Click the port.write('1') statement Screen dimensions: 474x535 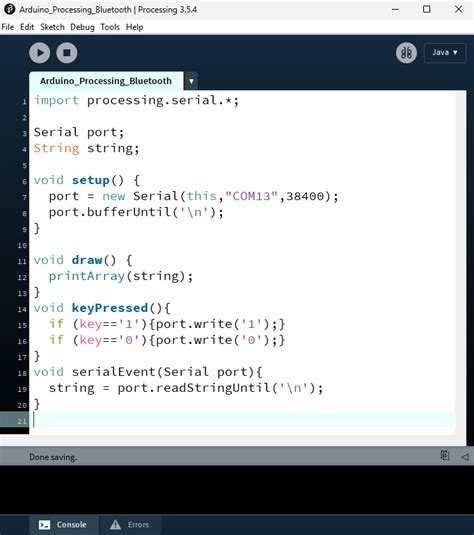pyautogui.click(x=216, y=324)
